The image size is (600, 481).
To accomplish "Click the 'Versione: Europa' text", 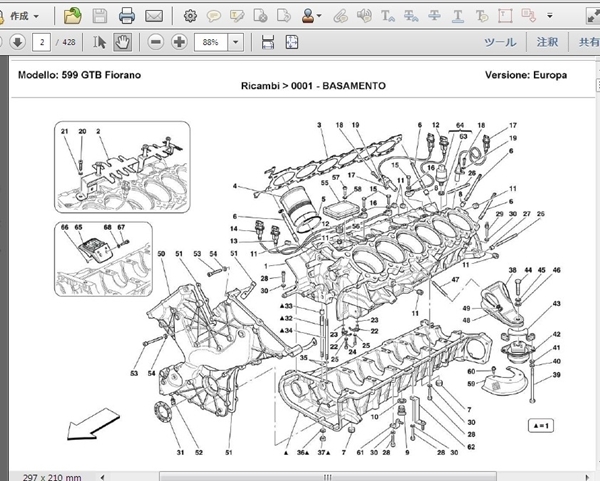I will pyautogui.click(x=526, y=75).
